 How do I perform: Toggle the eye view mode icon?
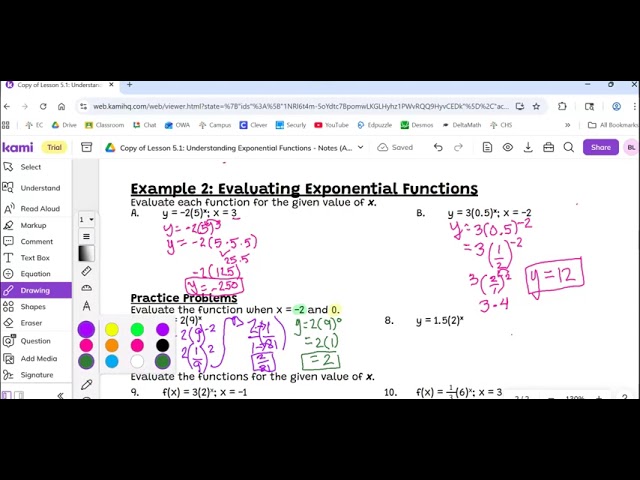tap(508, 147)
